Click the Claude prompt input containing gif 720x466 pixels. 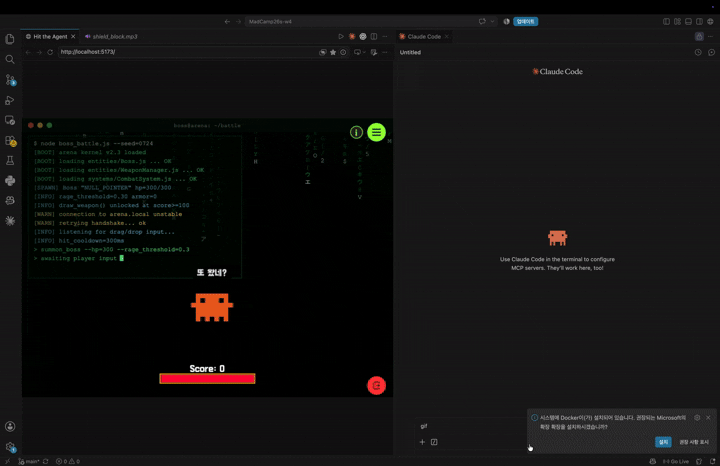tap(471, 426)
